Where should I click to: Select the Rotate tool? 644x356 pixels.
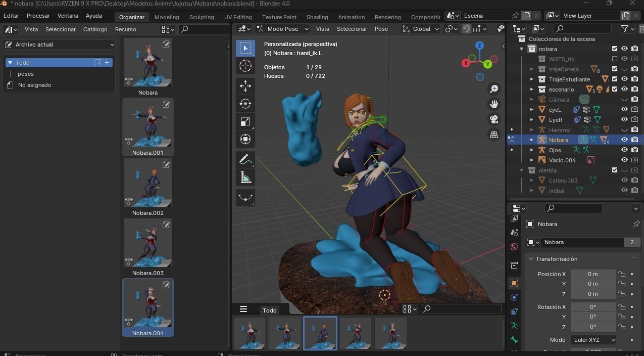pyautogui.click(x=245, y=104)
